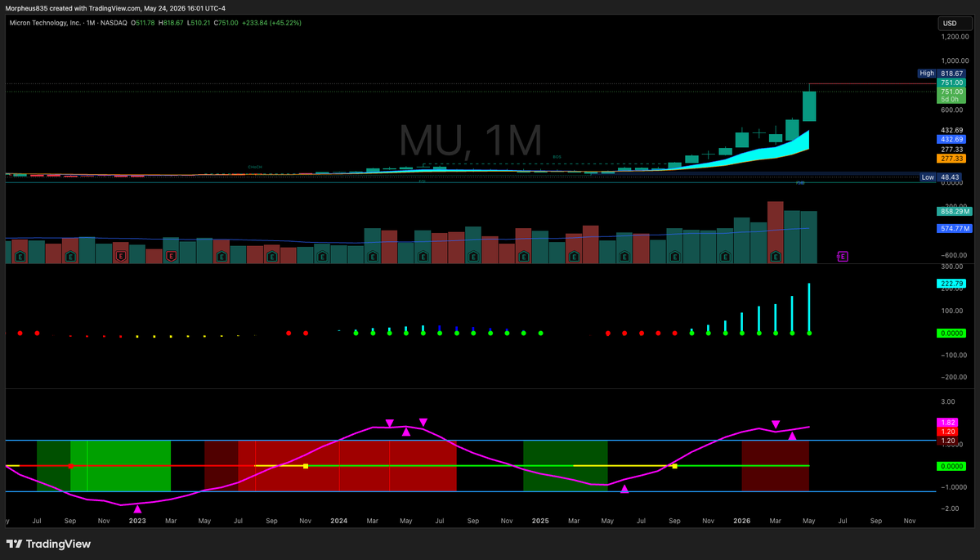Click the Sep 2024 earnings E marker
Screen dimensions: 980x560
click(x=473, y=256)
